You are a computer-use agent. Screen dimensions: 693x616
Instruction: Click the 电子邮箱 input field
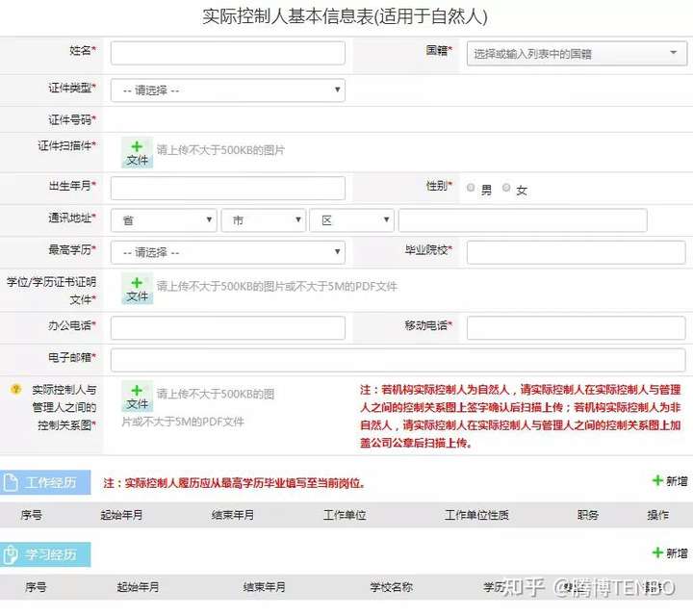tap(398, 360)
